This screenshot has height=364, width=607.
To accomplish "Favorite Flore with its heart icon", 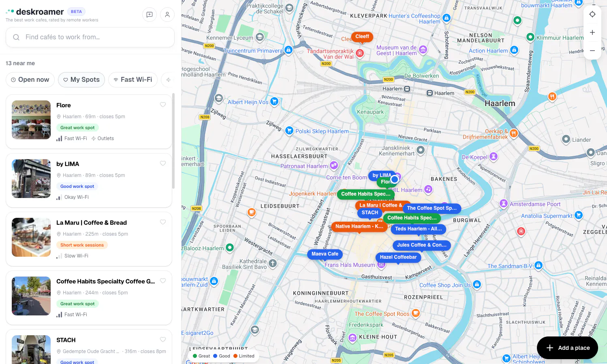I will [163, 105].
